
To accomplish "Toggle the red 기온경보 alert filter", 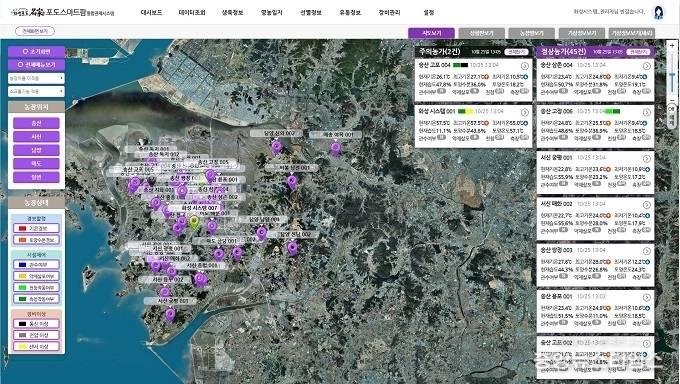I will point(36,228).
